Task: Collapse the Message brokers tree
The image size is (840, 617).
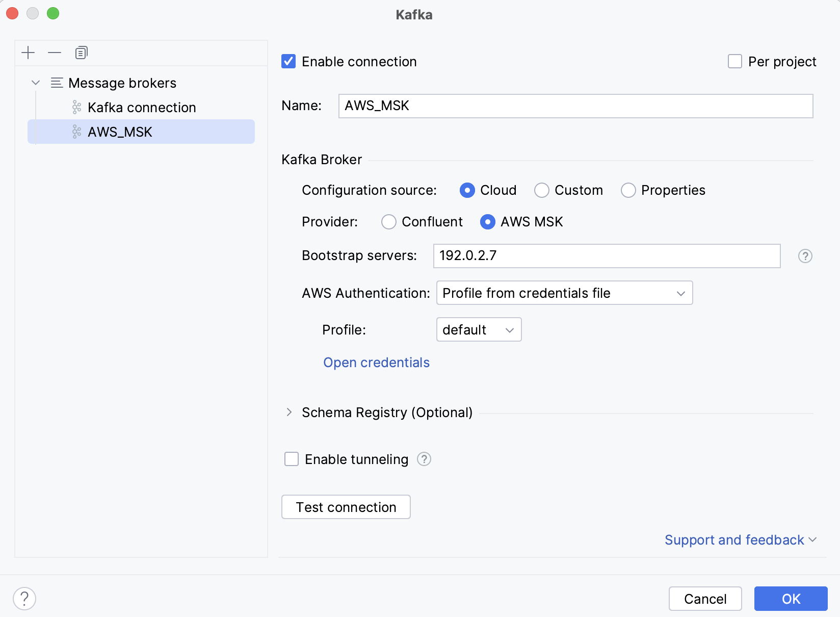Action: tap(35, 83)
